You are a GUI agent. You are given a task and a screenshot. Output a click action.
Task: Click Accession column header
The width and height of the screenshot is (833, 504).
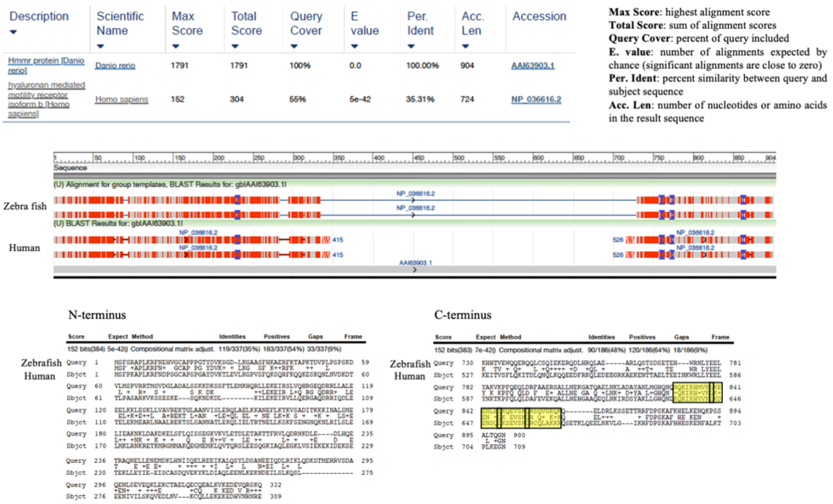[x=539, y=16]
